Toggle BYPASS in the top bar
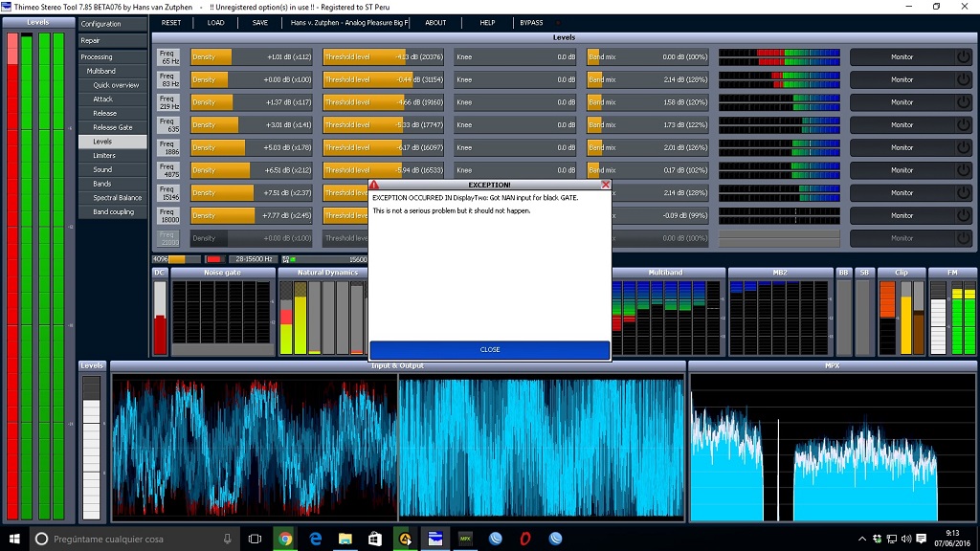Viewport: 980px width, 551px height. tap(531, 23)
